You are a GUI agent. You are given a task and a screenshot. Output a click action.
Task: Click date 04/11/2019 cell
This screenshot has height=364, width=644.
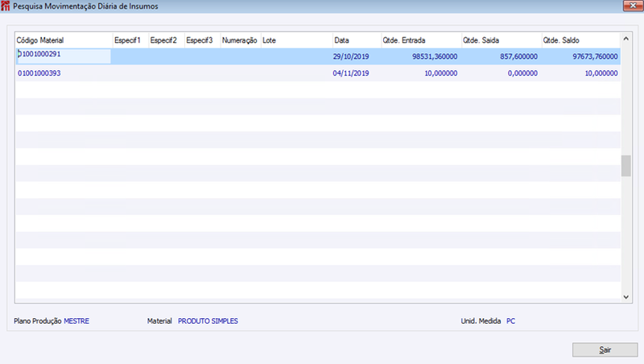(351, 73)
